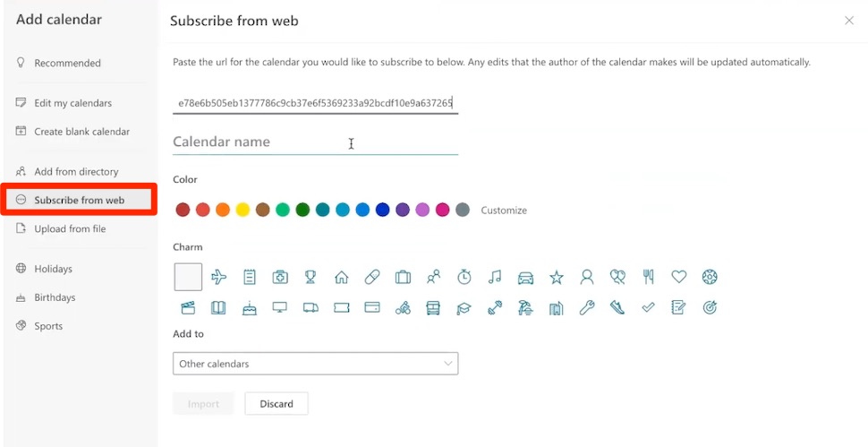This screenshot has height=447, width=868.
Task: Choose the graduation cap charm
Action: pyautogui.click(x=464, y=308)
